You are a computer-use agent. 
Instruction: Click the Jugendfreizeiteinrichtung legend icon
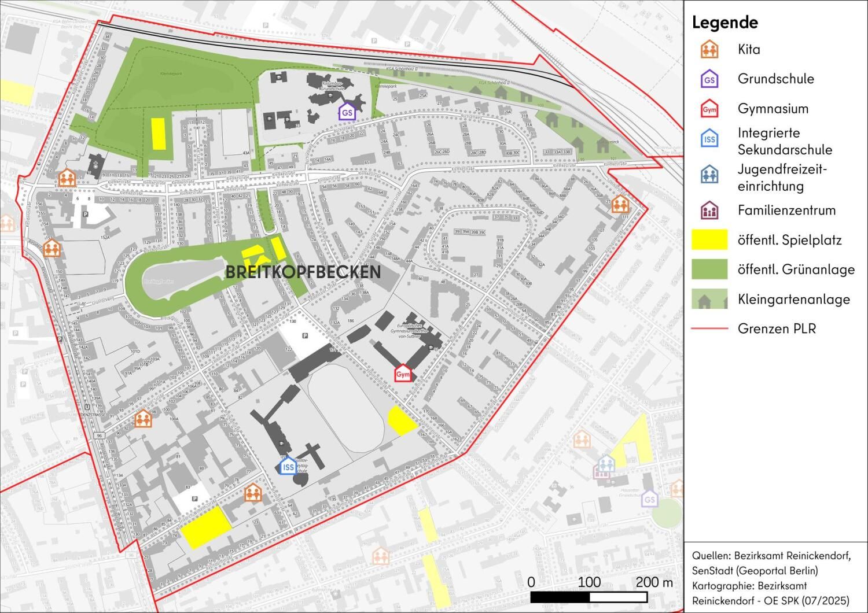[x=709, y=174]
